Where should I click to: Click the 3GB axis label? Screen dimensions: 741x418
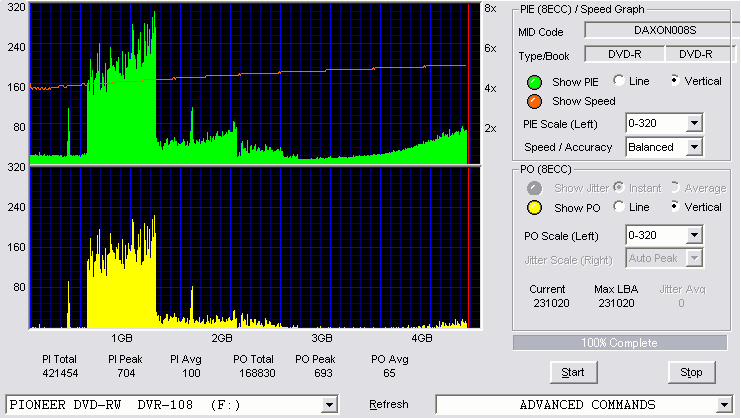point(322,338)
